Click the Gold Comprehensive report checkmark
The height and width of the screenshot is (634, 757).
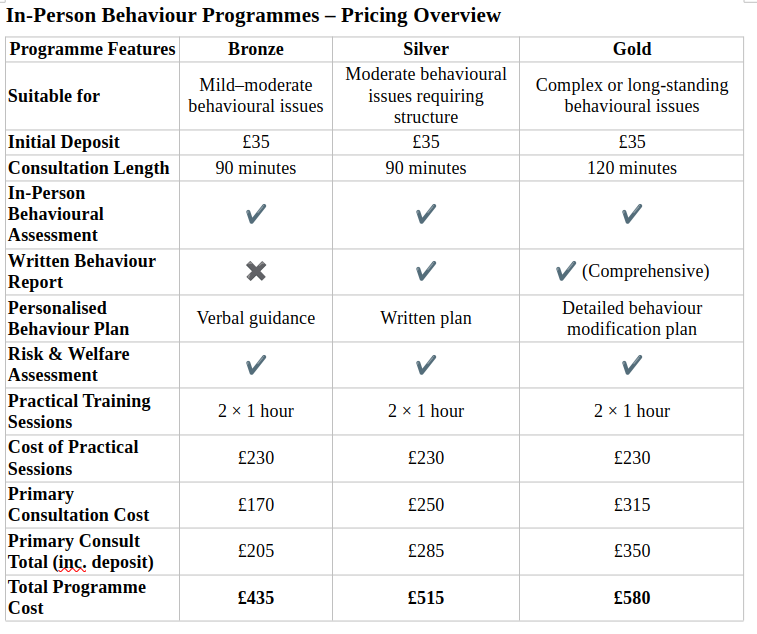pos(565,271)
